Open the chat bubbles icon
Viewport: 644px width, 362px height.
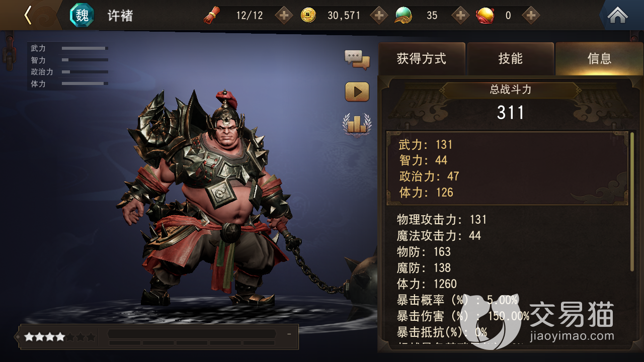[357, 60]
